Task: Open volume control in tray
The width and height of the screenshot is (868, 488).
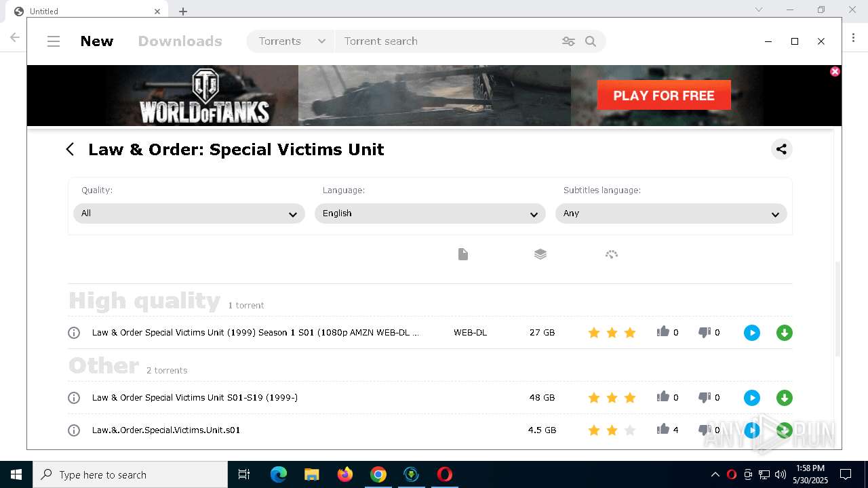Action: [x=781, y=474]
